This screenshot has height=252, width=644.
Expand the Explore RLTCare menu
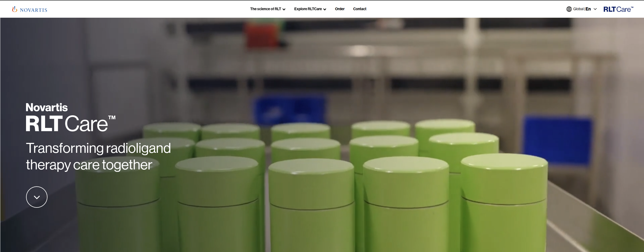click(x=310, y=9)
